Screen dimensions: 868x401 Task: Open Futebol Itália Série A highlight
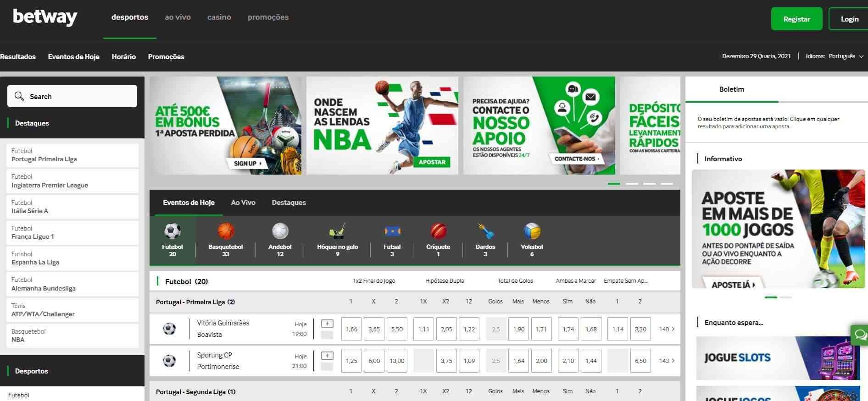pyautogui.click(x=72, y=207)
